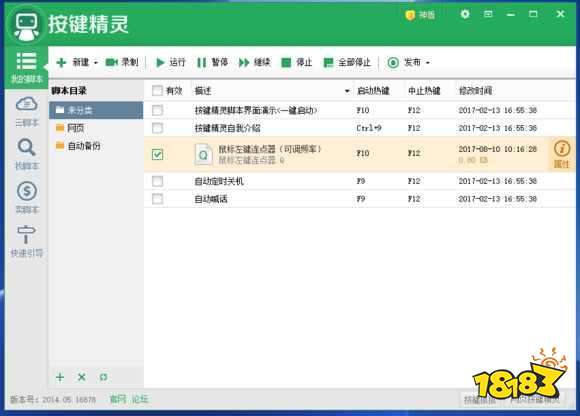Open the 买脚本 dollar sidebar tab
Image resolution: width=580 pixels, height=416 pixels.
pos(26,197)
